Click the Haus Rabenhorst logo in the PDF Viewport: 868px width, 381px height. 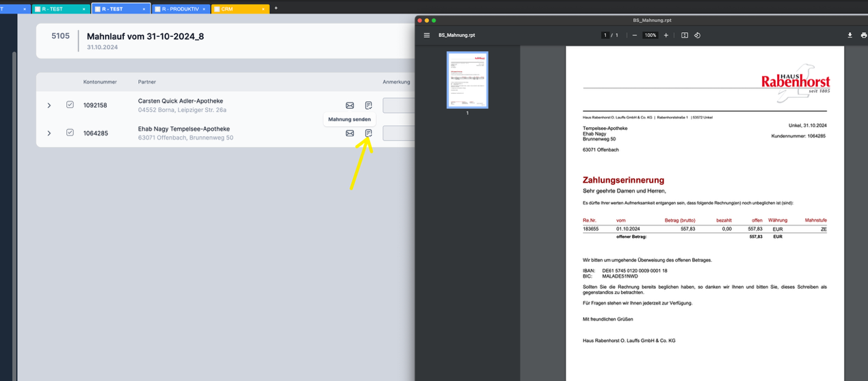pos(795,83)
